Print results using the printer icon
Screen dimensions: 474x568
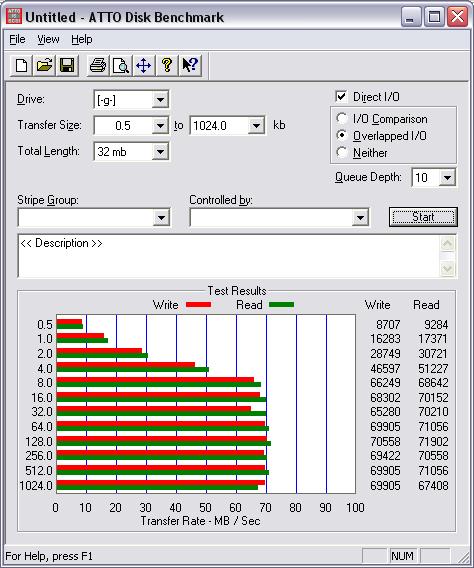(x=98, y=66)
